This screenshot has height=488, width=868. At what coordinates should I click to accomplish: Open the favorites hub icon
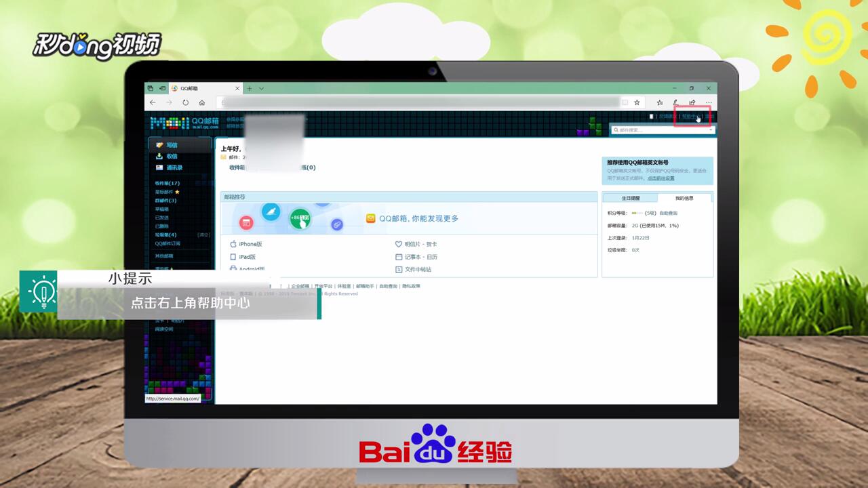tap(660, 102)
